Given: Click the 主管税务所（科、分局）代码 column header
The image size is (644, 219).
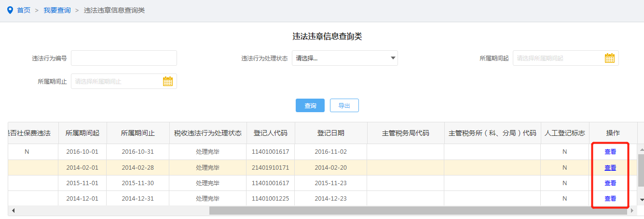Looking at the screenshot, I should click(x=493, y=133).
